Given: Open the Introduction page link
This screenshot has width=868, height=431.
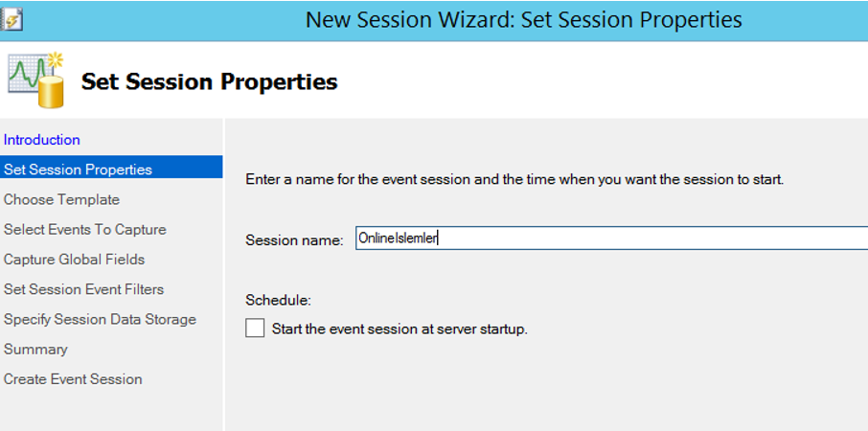Looking at the screenshot, I should pos(42,140).
